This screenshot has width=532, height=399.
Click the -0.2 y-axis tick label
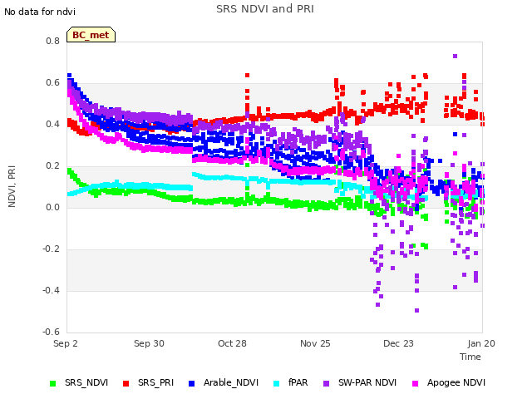tap(52, 249)
